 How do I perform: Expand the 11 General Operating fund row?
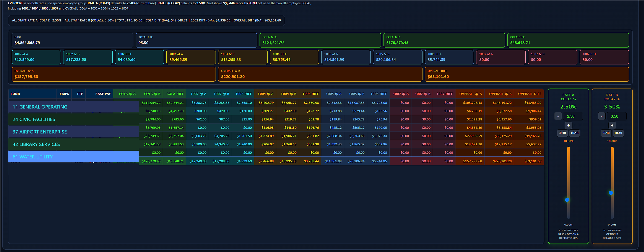(x=73, y=107)
